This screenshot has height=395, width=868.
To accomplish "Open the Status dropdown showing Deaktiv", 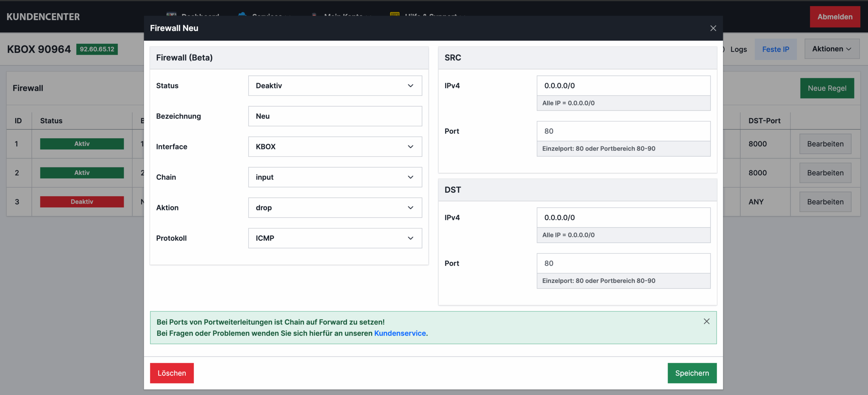I will (x=335, y=86).
